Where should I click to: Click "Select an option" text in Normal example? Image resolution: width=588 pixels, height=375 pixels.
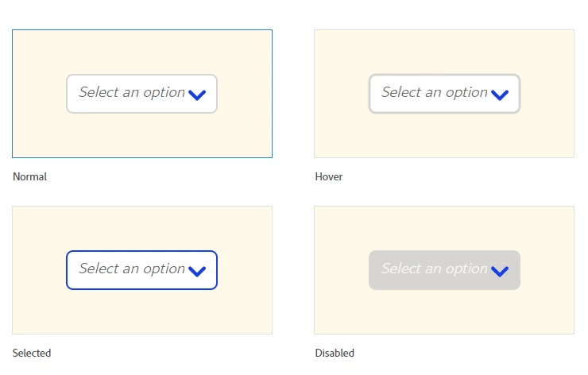(132, 93)
